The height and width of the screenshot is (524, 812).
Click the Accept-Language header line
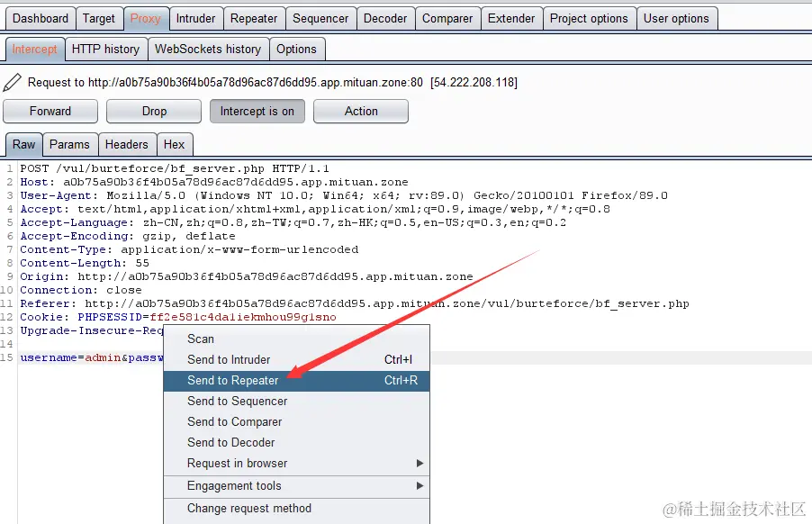click(x=293, y=222)
